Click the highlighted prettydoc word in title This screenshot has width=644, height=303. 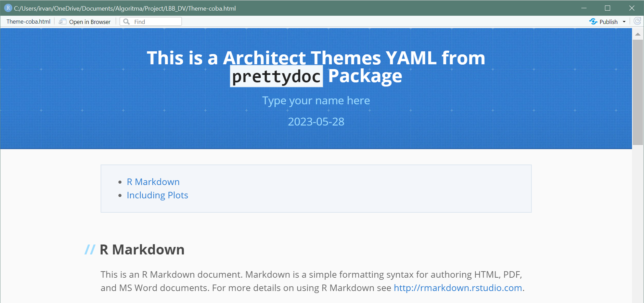(x=276, y=76)
